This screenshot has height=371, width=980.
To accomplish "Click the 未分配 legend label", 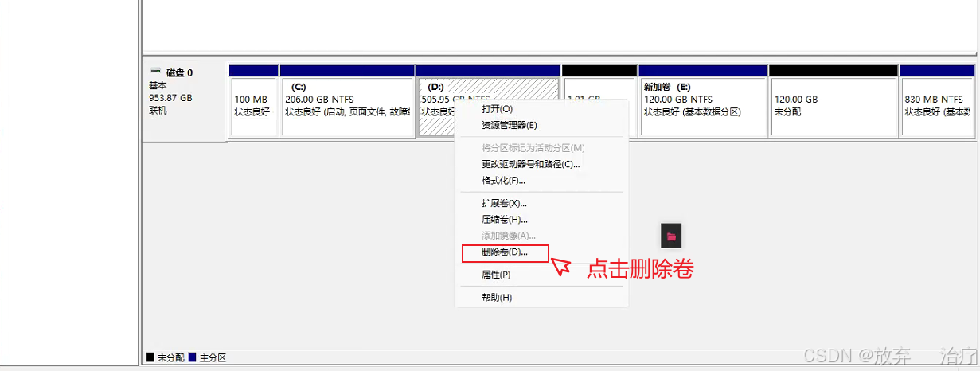I will (170, 357).
